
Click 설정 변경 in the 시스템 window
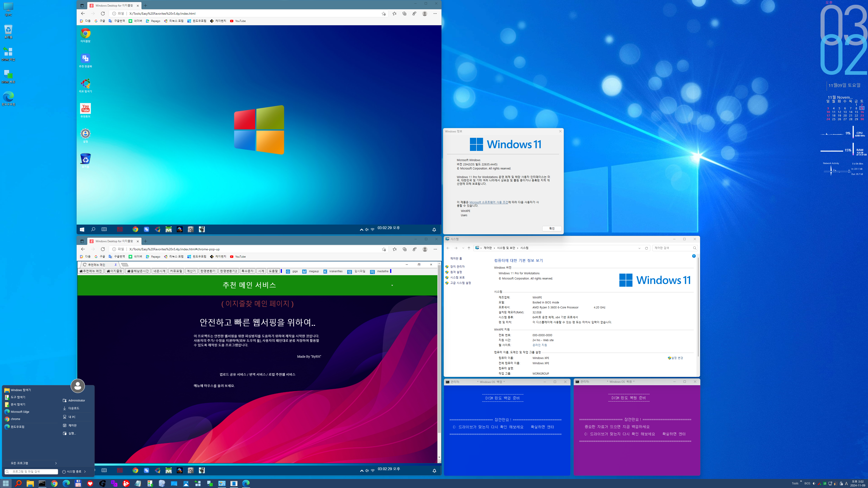pyautogui.click(x=675, y=358)
